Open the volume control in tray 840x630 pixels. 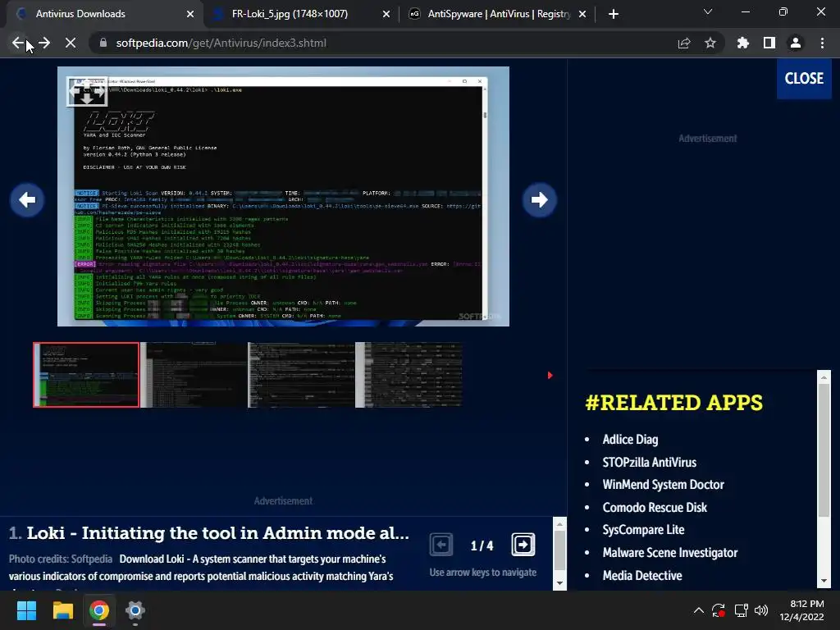760,610
